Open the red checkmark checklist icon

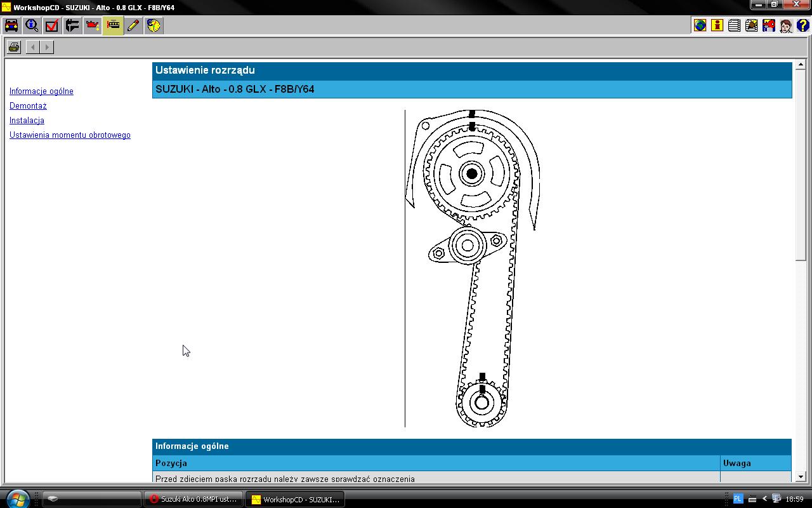52,25
